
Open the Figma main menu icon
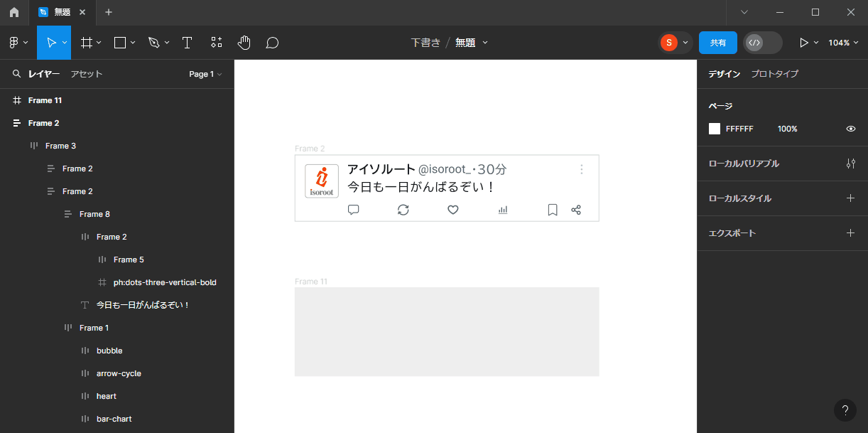pyautogui.click(x=14, y=43)
